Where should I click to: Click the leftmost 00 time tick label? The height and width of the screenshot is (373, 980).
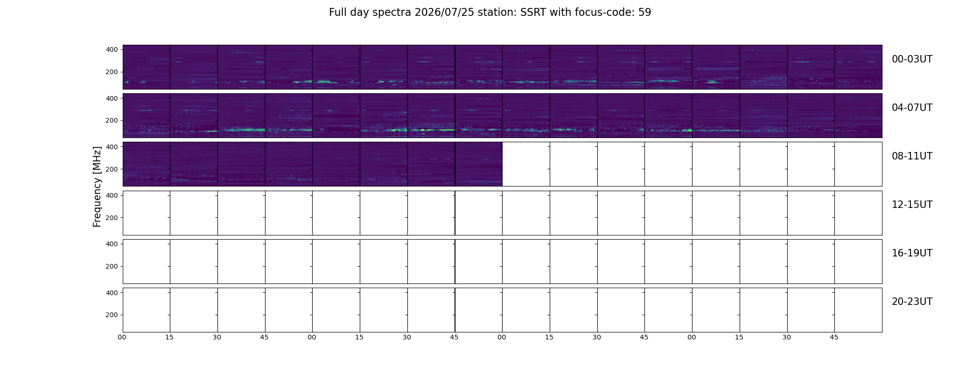tap(122, 337)
